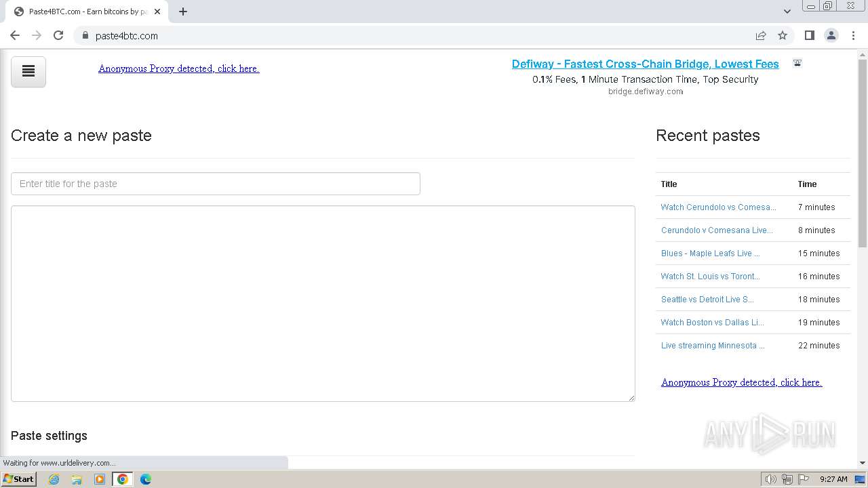The height and width of the screenshot is (488, 868).
Task: Close the Paste4BTC tab
Action: (157, 12)
